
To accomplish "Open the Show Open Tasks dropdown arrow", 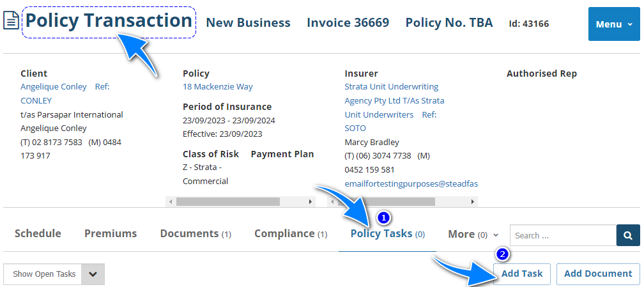I will pos(93,274).
